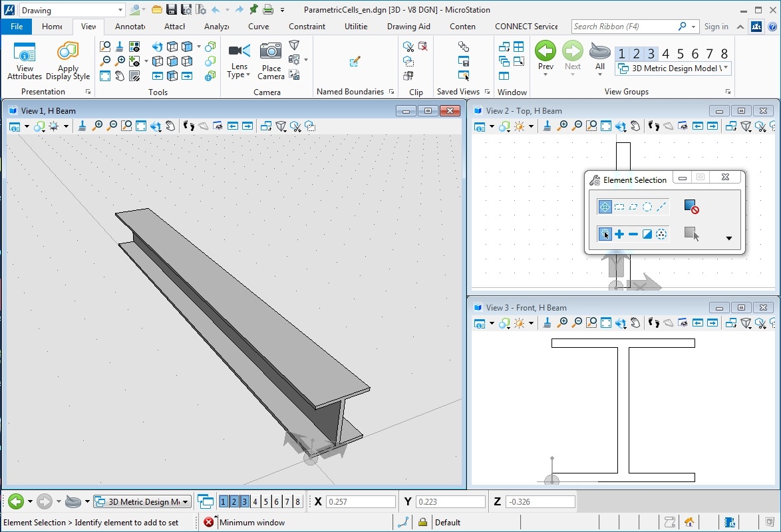Click the Sign in link
This screenshot has height=532, width=781.
(x=716, y=27)
